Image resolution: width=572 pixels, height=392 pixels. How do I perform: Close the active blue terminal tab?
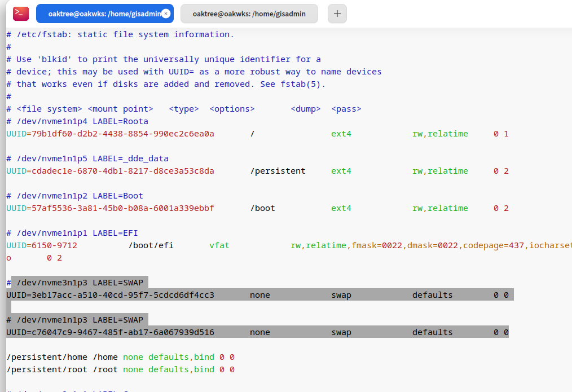(166, 14)
